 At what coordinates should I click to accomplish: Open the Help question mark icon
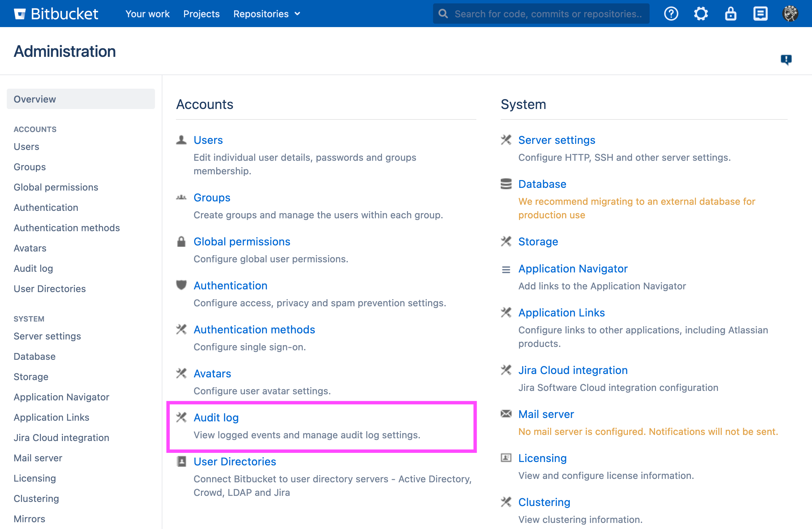(x=671, y=14)
